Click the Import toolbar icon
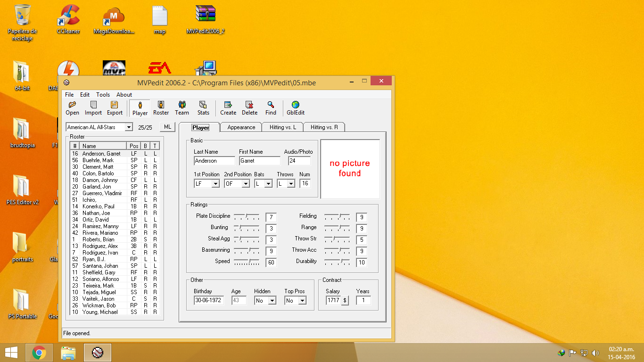Viewport: 644px width, 362px height. click(x=93, y=108)
